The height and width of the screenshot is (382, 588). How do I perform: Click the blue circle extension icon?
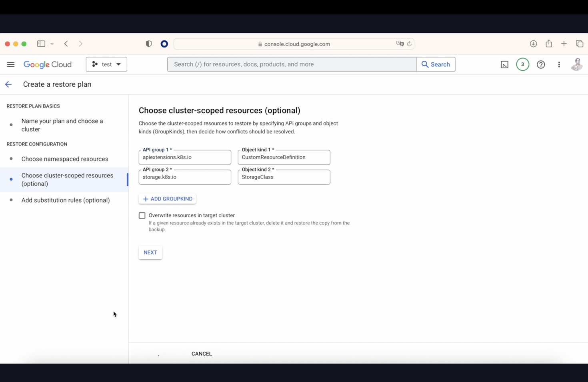click(x=164, y=44)
